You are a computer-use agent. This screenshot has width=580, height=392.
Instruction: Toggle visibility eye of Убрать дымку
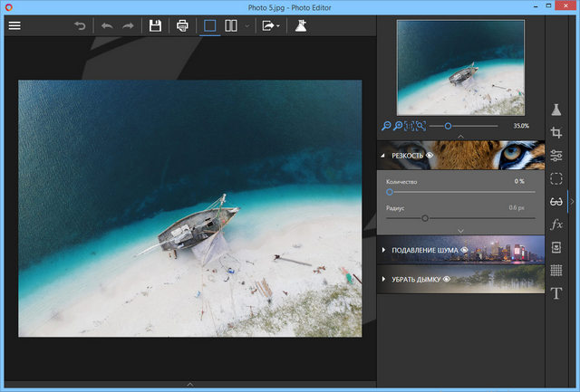pyautogui.click(x=446, y=279)
